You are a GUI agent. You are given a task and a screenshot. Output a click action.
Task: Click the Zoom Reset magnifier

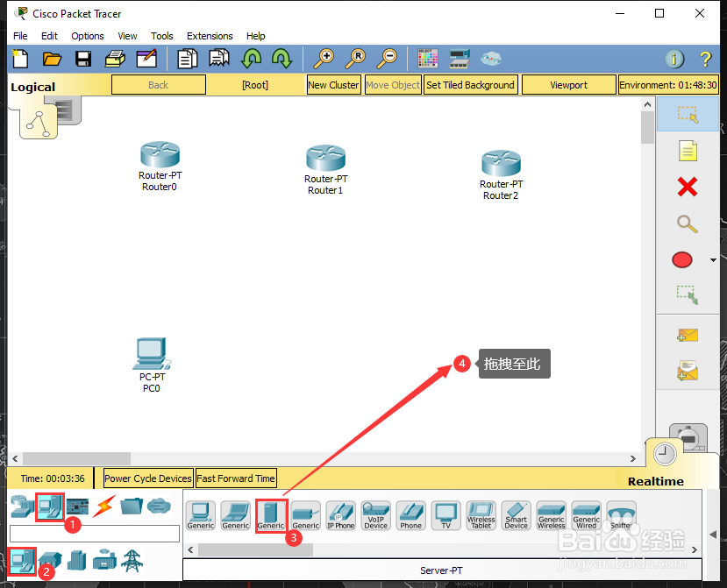click(x=355, y=59)
